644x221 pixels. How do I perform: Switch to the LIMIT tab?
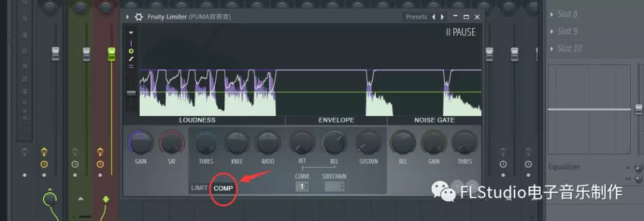199,188
